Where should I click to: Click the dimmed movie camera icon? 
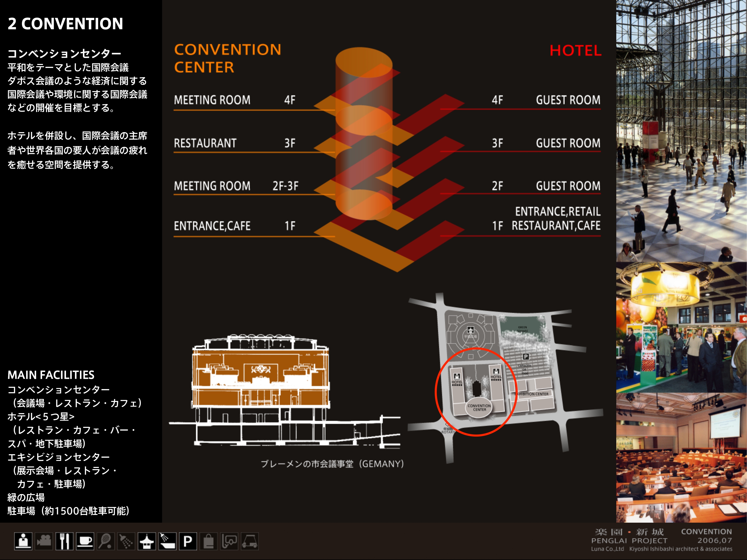[x=44, y=541]
